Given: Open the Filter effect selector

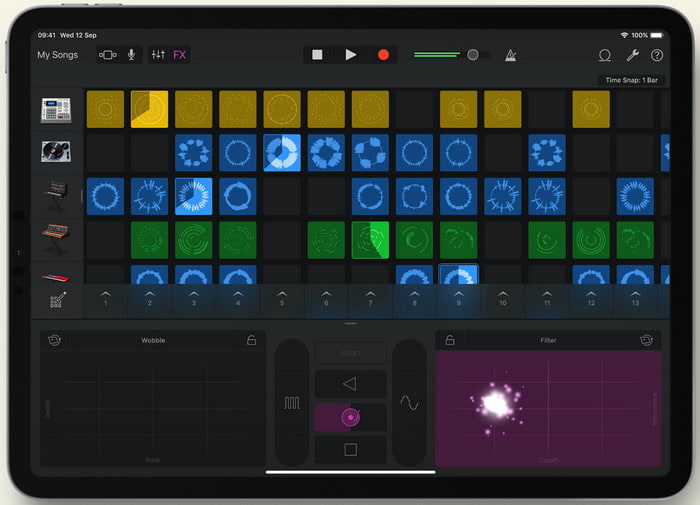Looking at the screenshot, I should (647, 340).
